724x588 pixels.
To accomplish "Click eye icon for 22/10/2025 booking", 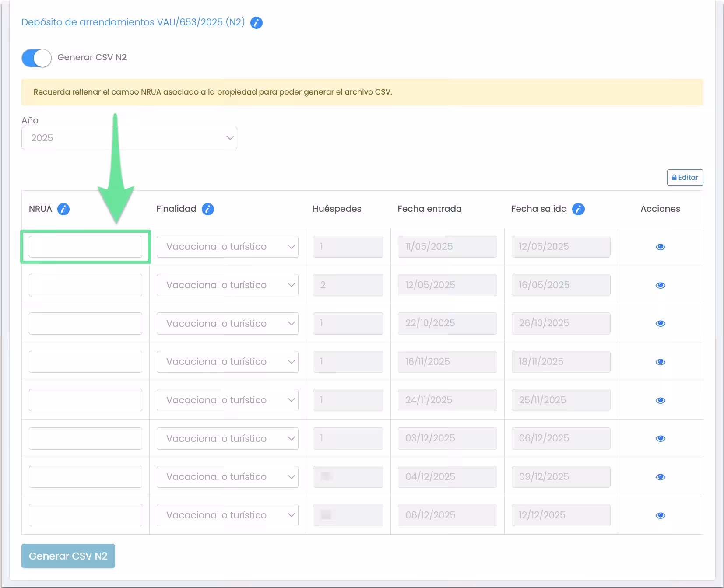I will click(x=660, y=324).
